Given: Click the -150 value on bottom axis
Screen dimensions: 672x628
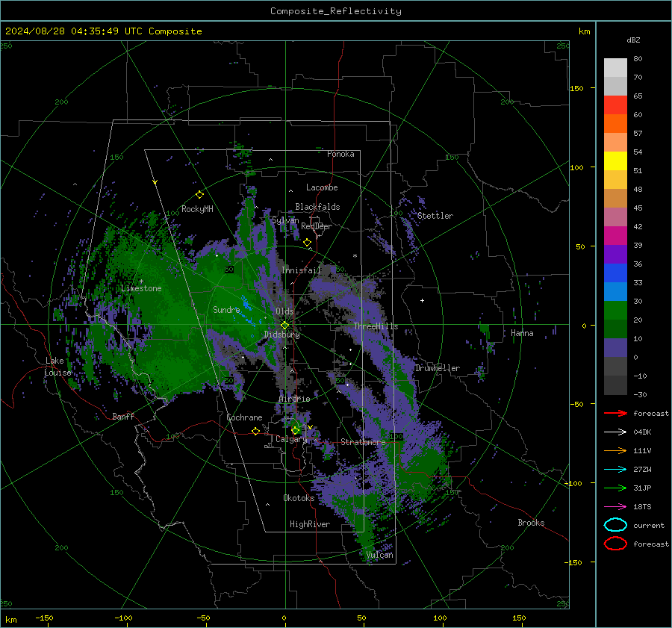Looking at the screenshot, I should [44, 618].
